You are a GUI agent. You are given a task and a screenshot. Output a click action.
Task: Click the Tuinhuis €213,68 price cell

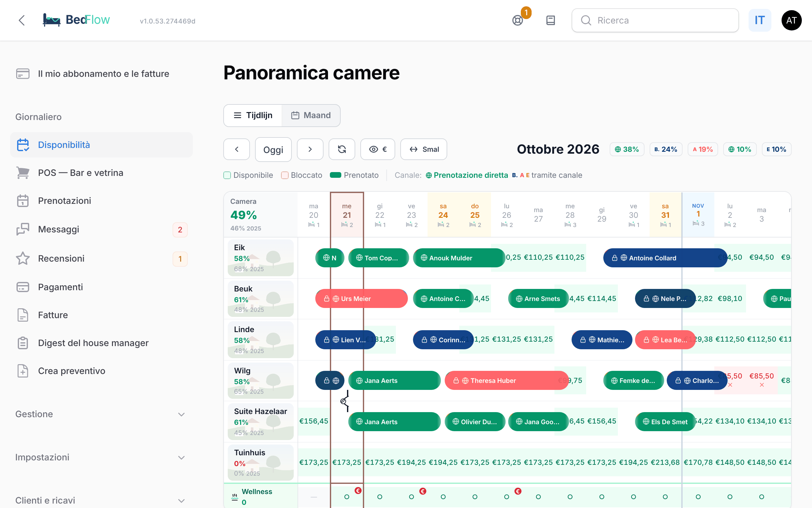(x=665, y=462)
